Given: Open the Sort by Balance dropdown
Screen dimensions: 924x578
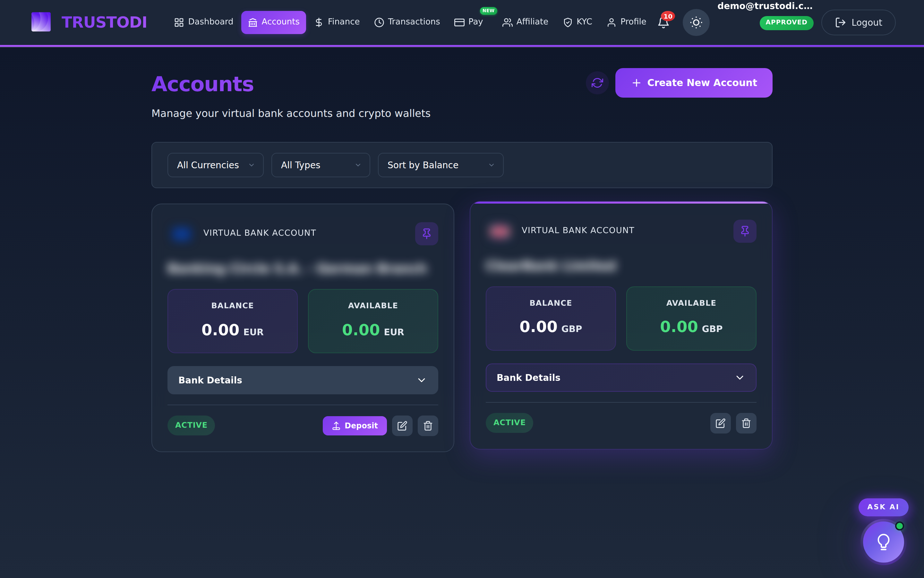Looking at the screenshot, I should (441, 165).
